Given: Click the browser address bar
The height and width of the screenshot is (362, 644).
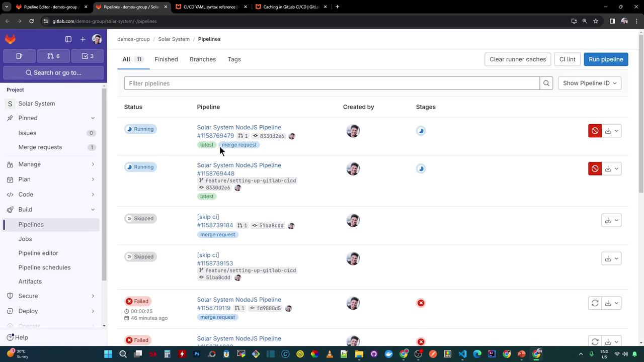Looking at the screenshot, I should [x=307, y=21].
